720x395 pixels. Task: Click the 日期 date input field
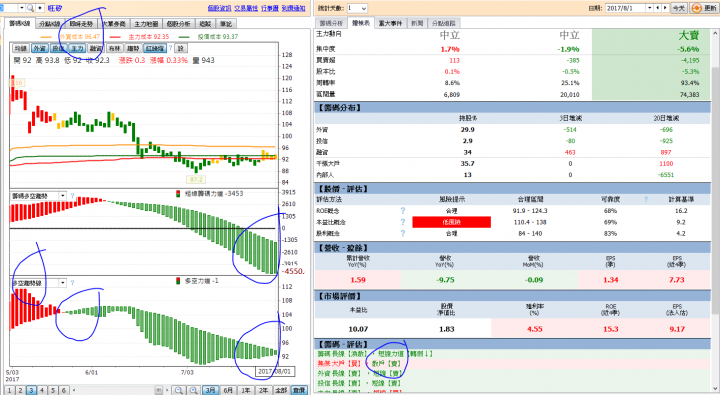(x=625, y=8)
